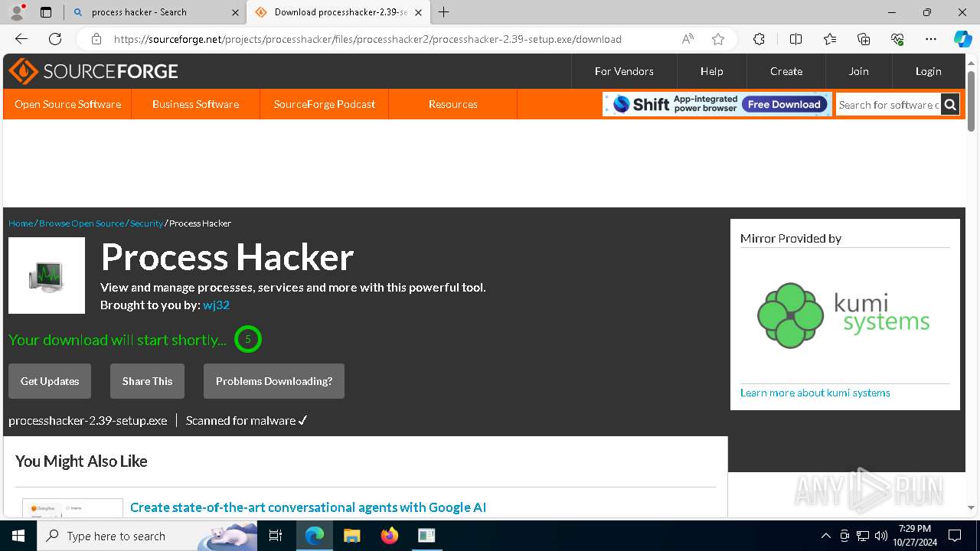The width and height of the screenshot is (980, 551).
Task: Open Read aloud icon in address bar
Action: click(x=688, y=39)
